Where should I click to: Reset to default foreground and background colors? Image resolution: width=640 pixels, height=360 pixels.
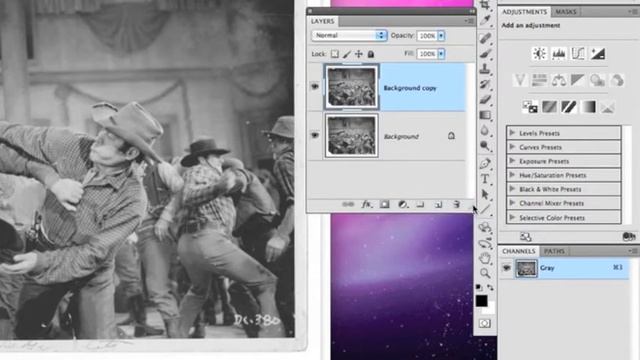[479, 288]
